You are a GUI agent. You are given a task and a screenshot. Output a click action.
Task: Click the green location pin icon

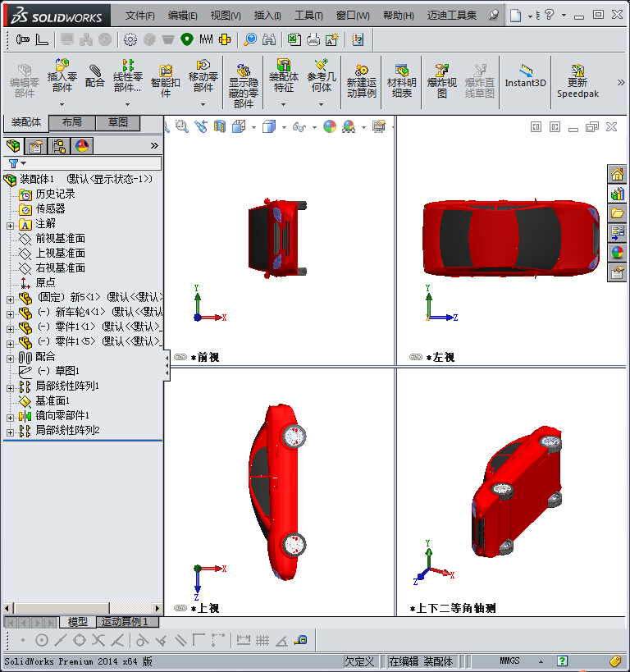(x=187, y=39)
